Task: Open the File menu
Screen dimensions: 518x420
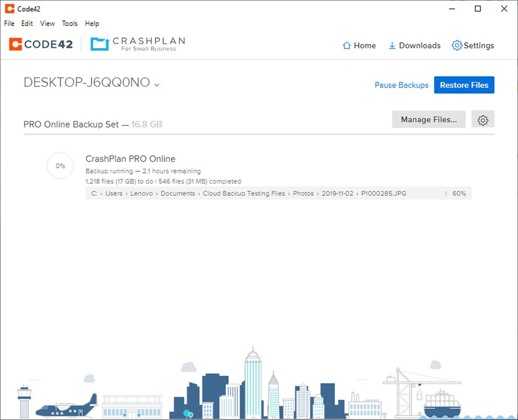Action: (9, 23)
